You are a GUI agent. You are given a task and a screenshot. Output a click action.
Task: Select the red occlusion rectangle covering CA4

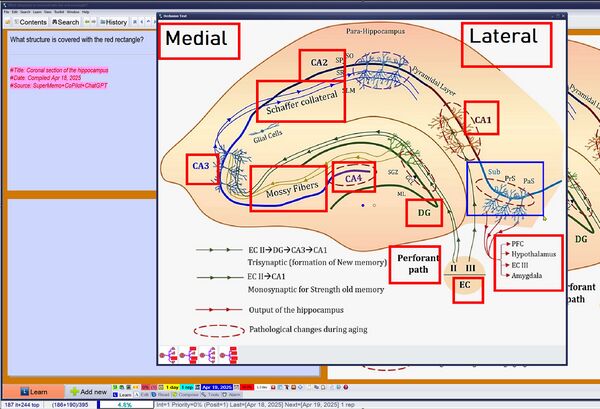[354, 177]
